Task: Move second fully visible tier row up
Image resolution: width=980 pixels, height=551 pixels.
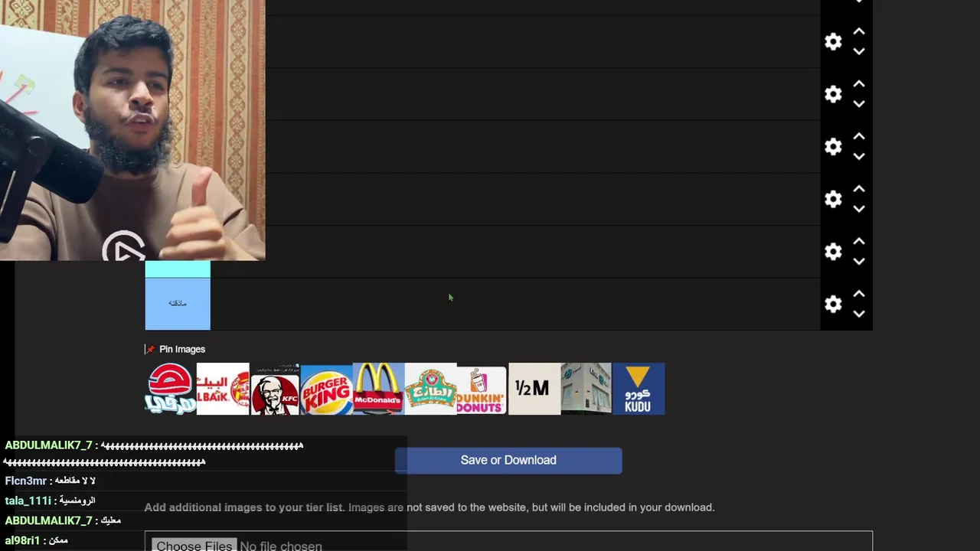Action: click(859, 84)
